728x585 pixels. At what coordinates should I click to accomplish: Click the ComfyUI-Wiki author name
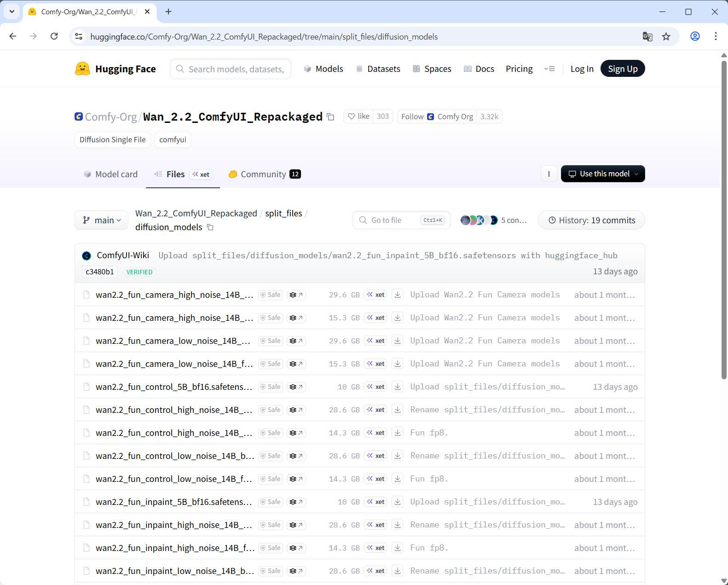click(123, 255)
